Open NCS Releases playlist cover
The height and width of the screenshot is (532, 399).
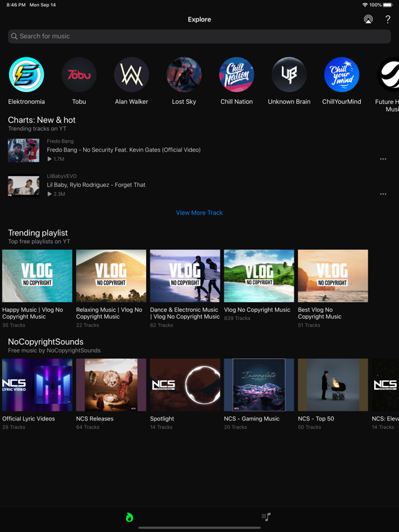112,384
